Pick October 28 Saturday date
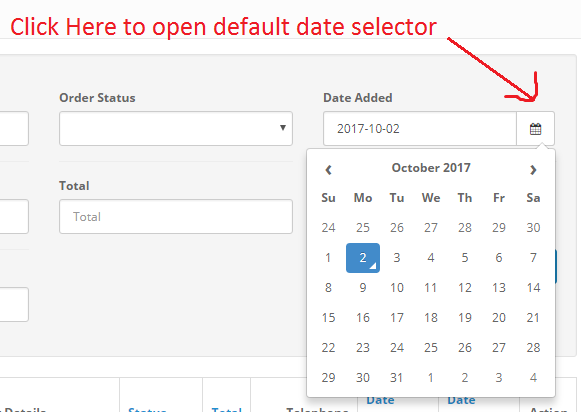Screen dimensions: 581x412 (533, 348)
